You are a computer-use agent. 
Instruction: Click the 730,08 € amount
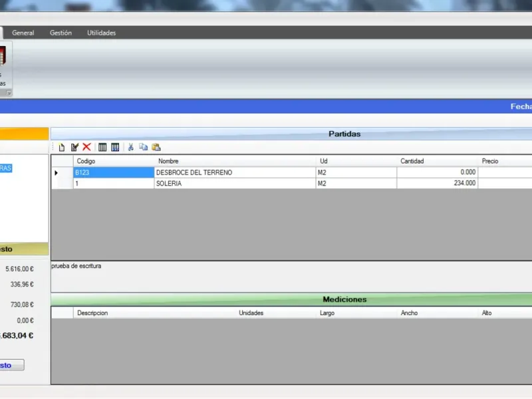pyautogui.click(x=22, y=305)
